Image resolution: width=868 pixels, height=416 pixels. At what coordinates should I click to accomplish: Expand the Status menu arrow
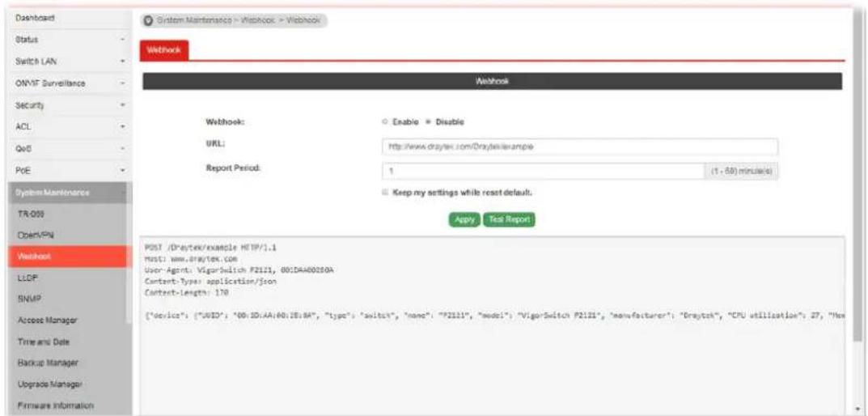tap(122, 40)
